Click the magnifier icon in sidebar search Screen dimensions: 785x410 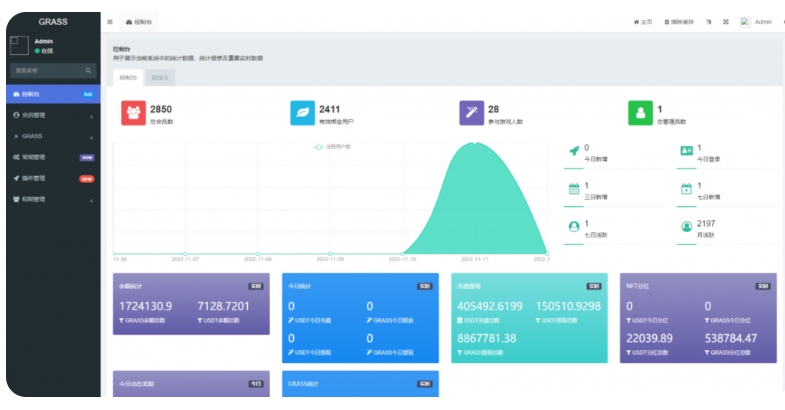(88, 71)
